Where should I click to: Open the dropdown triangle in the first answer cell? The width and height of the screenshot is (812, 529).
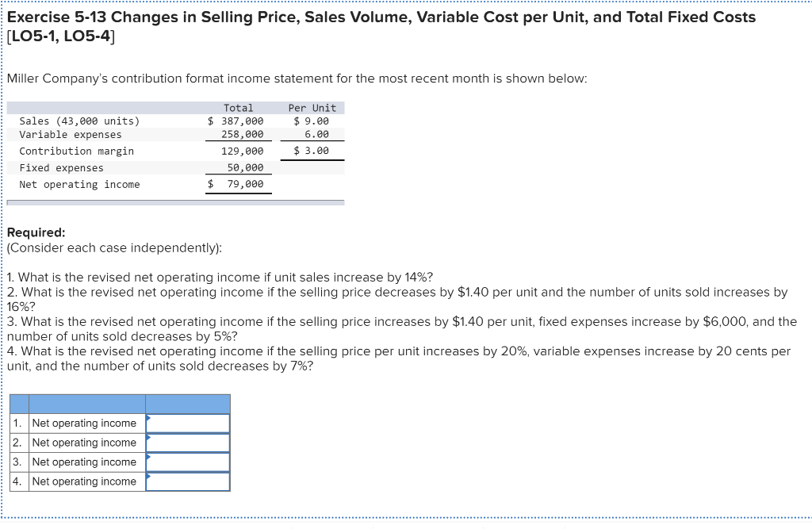click(x=149, y=419)
